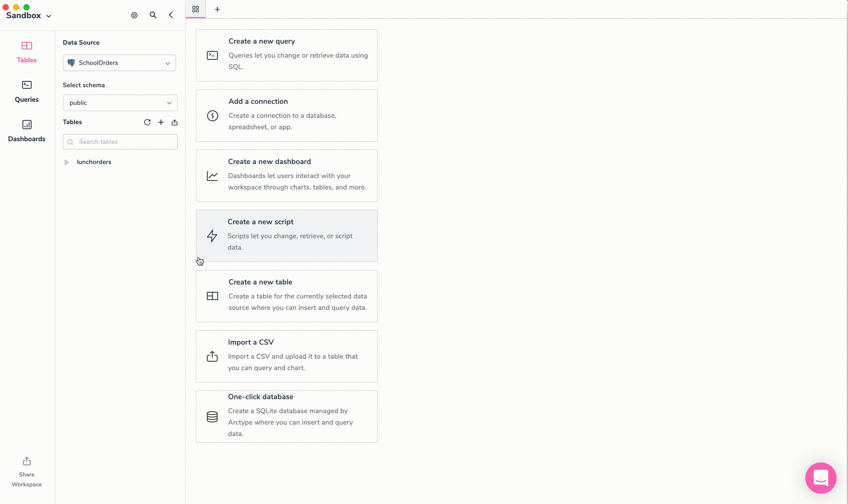Go to the Dashboards section
The width and height of the screenshot is (848, 504).
[x=27, y=131]
